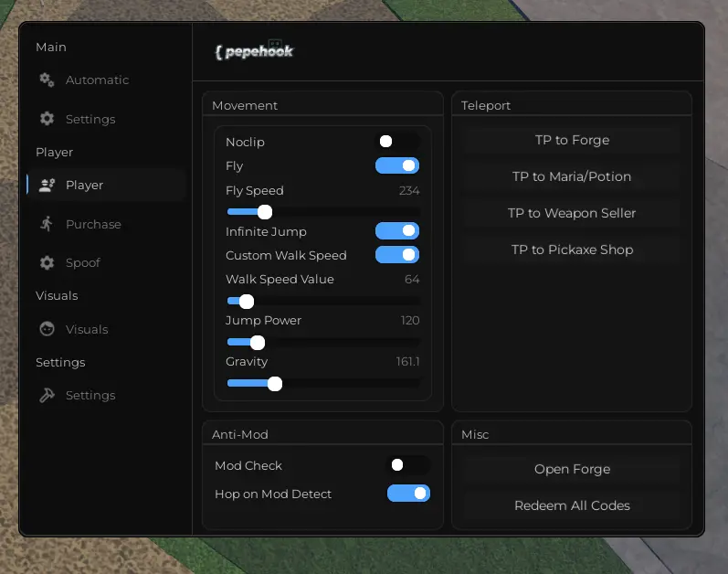
Task: Click the Visuals face icon
Action: [x=47, y=329]
